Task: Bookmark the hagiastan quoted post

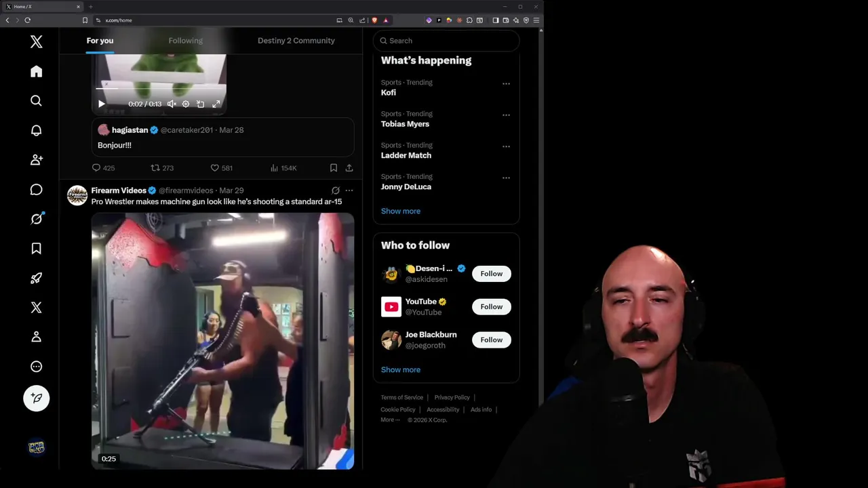Action: (x=334, y=167)
